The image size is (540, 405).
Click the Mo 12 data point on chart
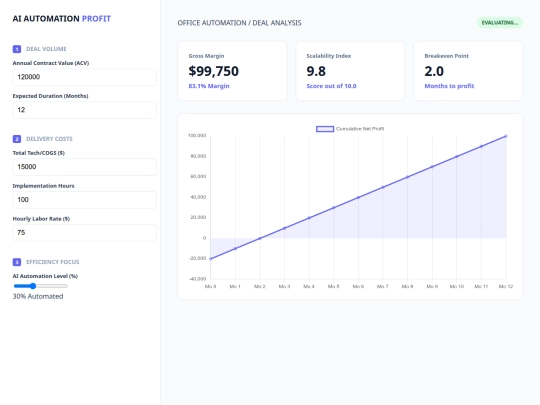(x=506, y=136)
